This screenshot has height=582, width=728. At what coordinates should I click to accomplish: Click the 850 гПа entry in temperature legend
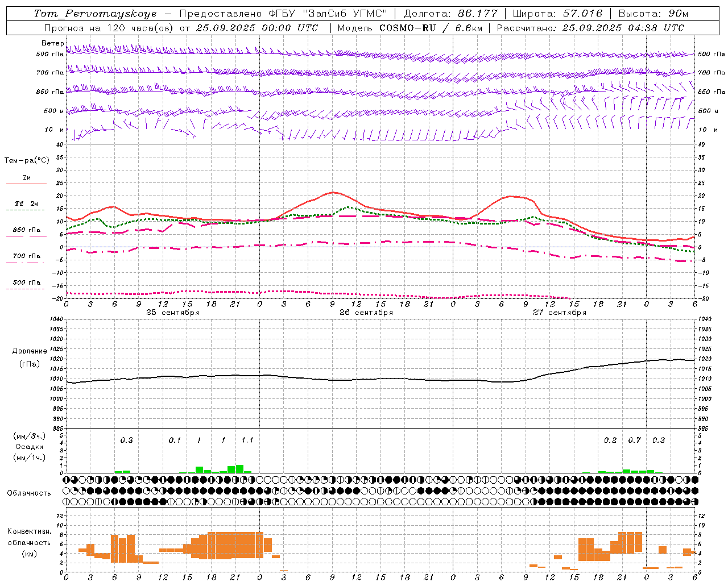pos(27,230)
